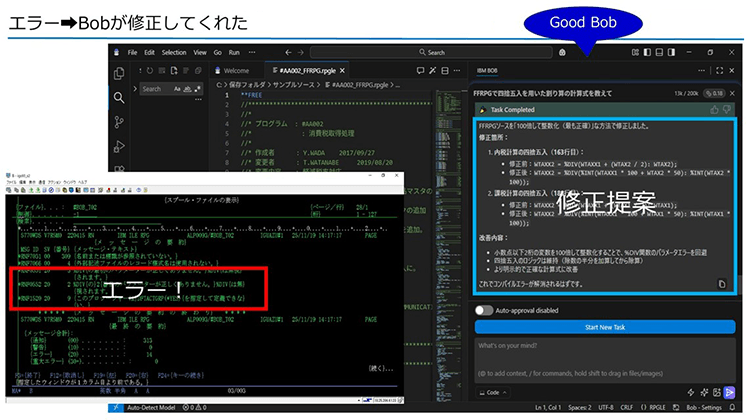This screenshot has width=750, height=420.
Task: Give thumbs up to Task Completed
Action: click(x=715, y=110)
